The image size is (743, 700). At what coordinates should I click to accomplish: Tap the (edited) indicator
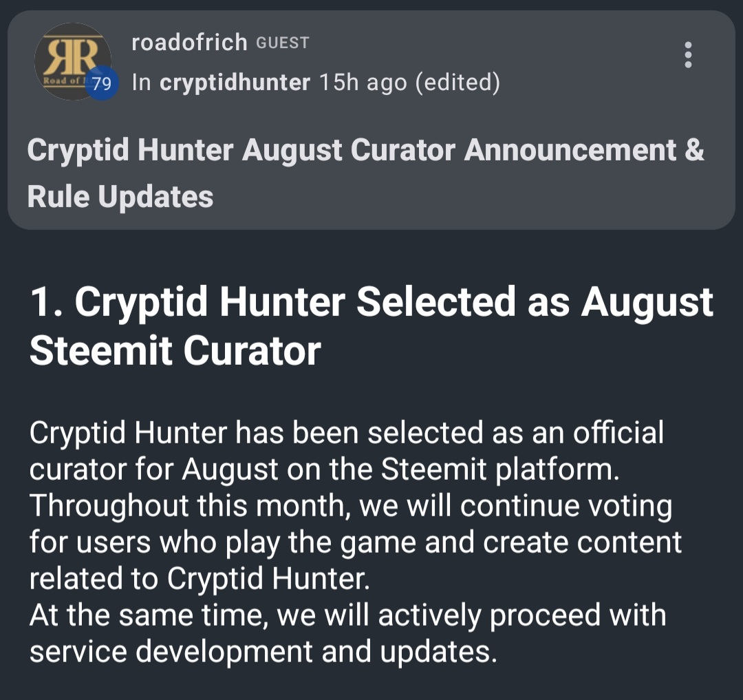(x=458, y=83)
